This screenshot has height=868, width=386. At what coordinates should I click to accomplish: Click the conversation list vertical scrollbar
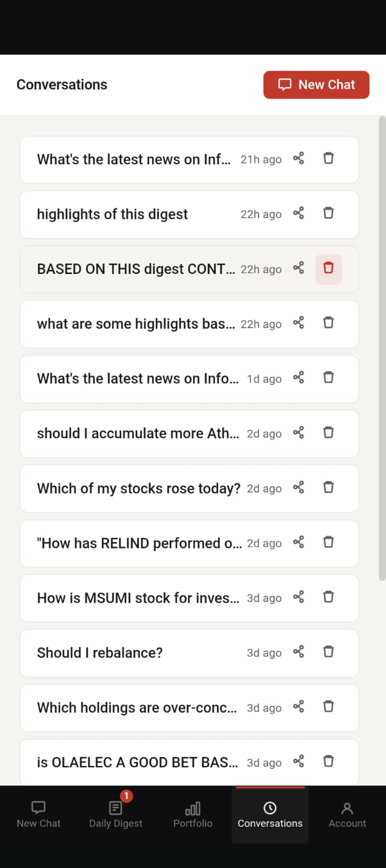(382, 348)
